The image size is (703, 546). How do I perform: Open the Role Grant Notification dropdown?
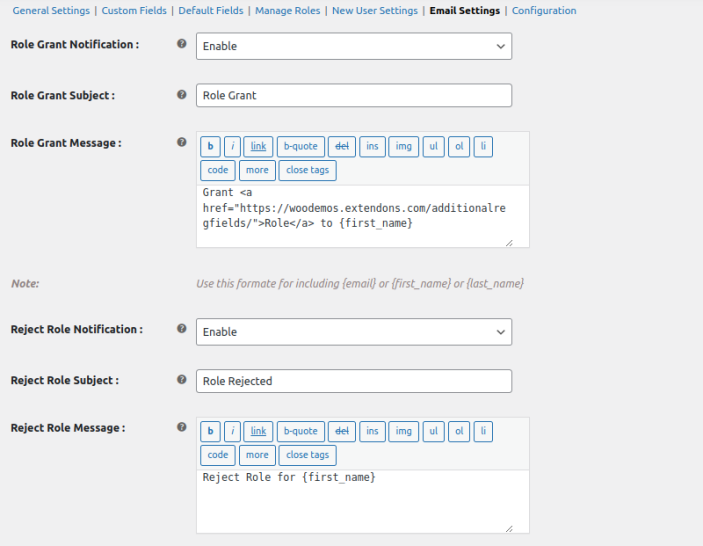[354, 46]
